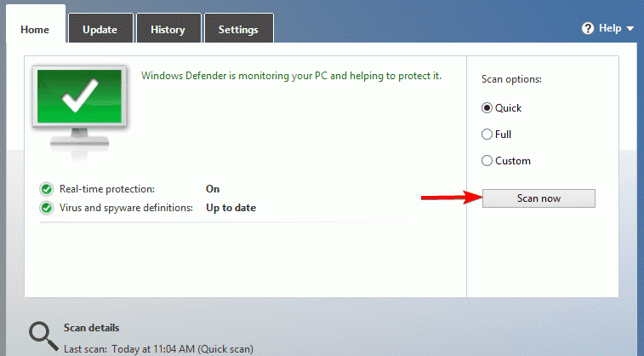Viewport: 644px width, 356px height.
Task: Click the Scan options heading label
Action: [x=511, y=79]
